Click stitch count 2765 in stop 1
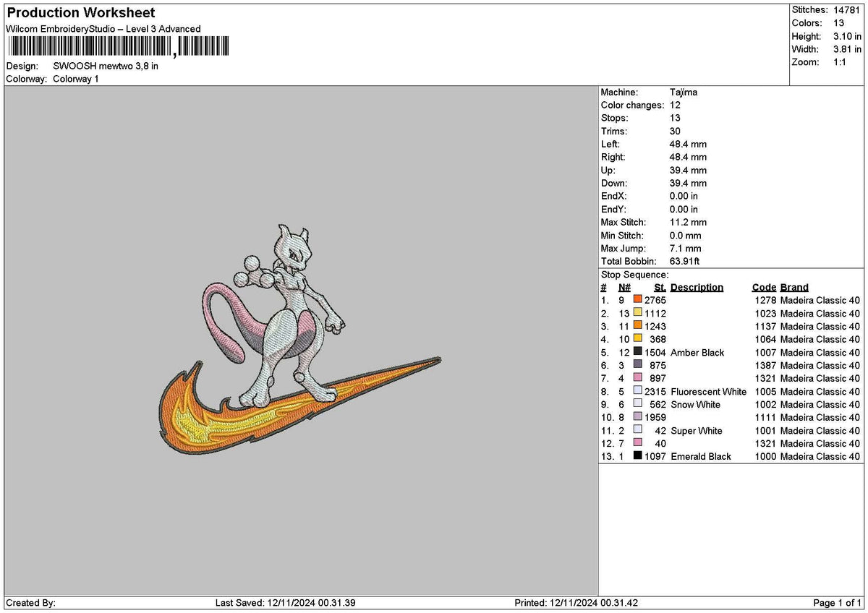The height and width of the screenshot is (613, 868). point(655,299)
